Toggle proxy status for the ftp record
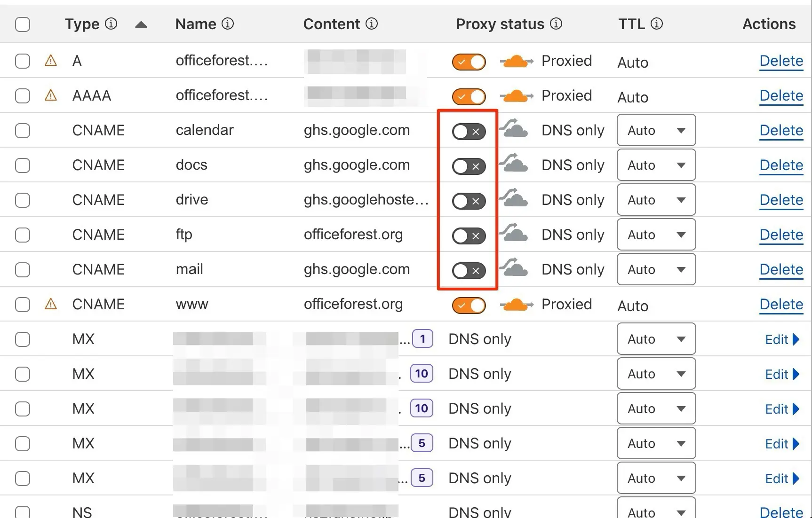The image size is (812, 518). tap(469, 236)
